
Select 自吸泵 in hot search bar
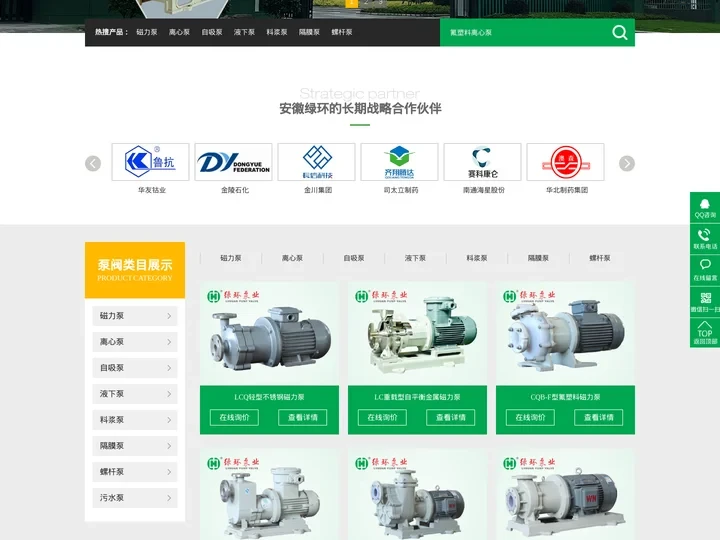point(212,32)
